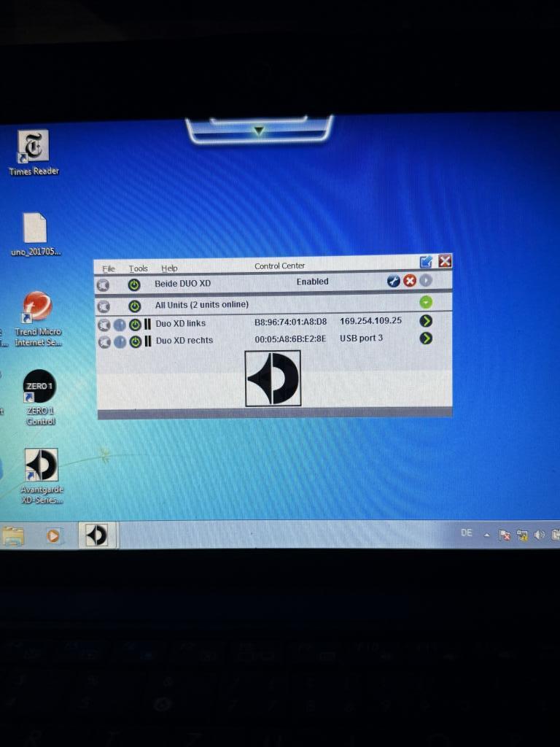560x747 pixels.
Task: Open the Help menu
Action: tap(169, 268)
